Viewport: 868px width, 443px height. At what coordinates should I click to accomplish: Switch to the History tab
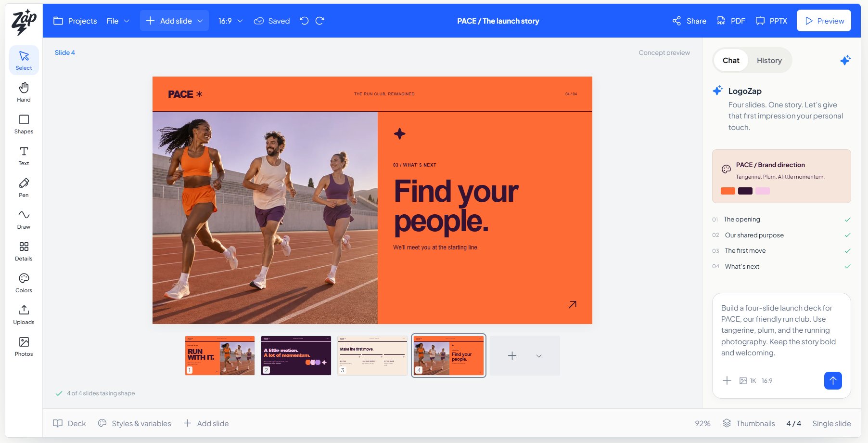pos(769,60)
